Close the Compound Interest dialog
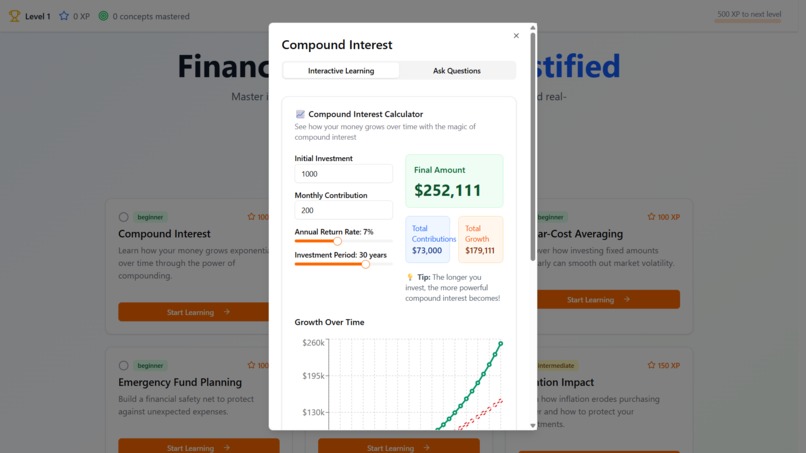The image size is (806, 453). click(x=516, y=35)
